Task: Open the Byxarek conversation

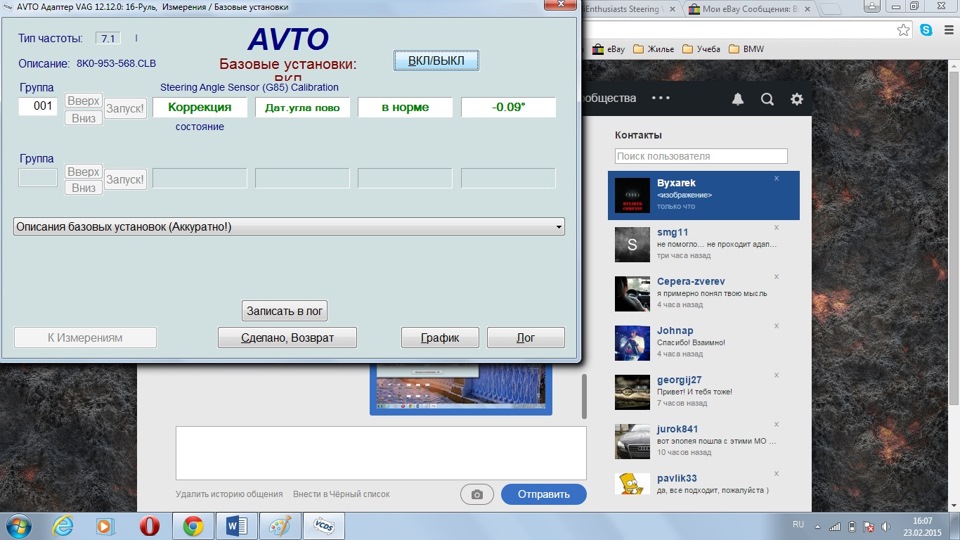Action: (703, 195)
